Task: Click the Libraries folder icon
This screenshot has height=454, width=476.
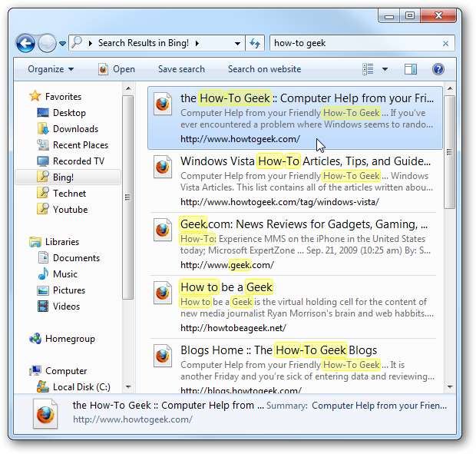Action: (x=35, y=242)
